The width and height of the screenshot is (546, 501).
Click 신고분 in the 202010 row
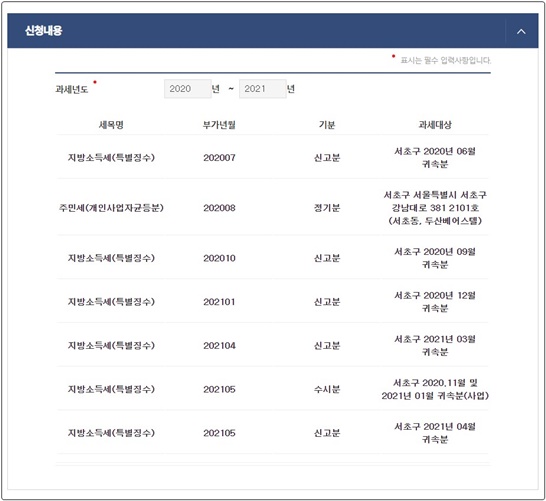click(x=327, y=258)
